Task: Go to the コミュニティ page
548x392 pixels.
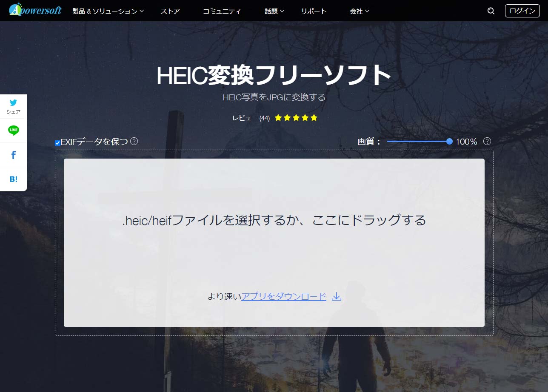Action: 222,11
